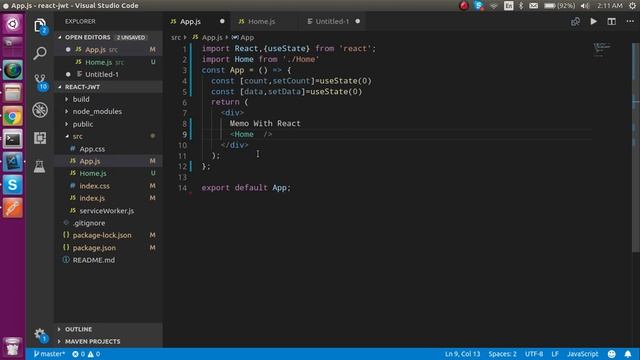Open the Test flask icon view
Image resolution: width=640 pixels, height=360 pixels.
tap(40, 166)
